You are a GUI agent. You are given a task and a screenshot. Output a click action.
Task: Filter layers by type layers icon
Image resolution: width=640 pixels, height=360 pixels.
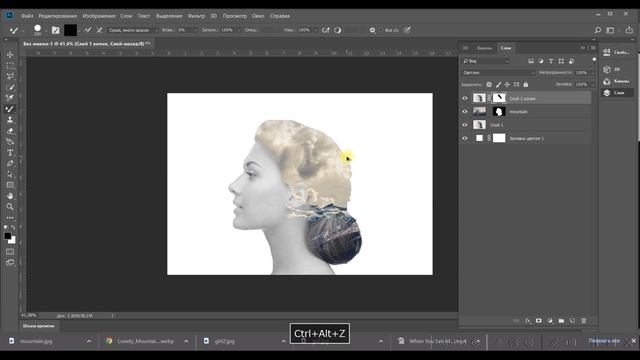click(551, 61)
